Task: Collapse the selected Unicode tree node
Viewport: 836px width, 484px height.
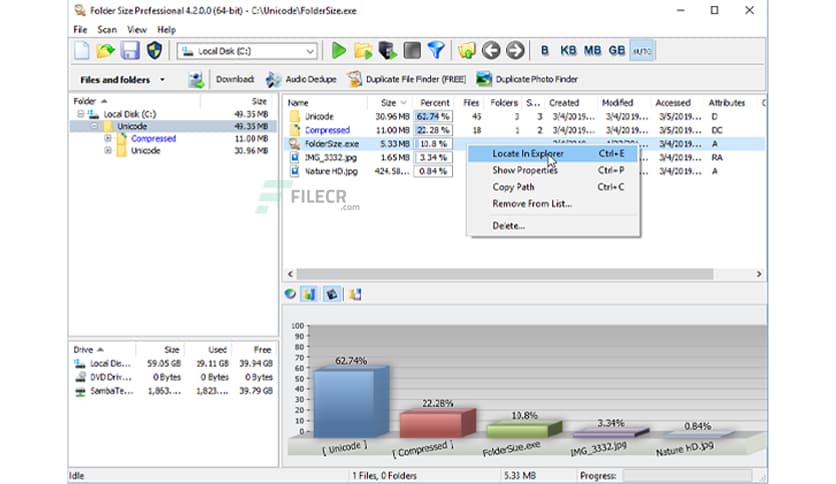Action: coord(94,126)
